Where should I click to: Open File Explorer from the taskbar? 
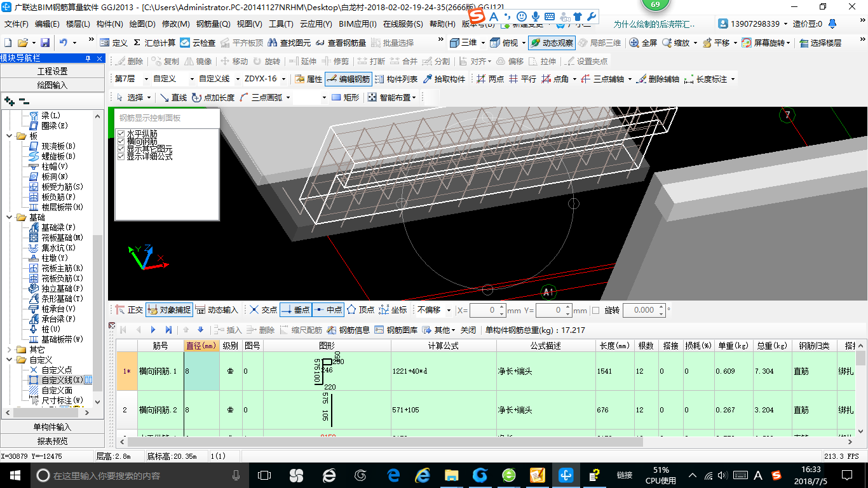(452, 475)
